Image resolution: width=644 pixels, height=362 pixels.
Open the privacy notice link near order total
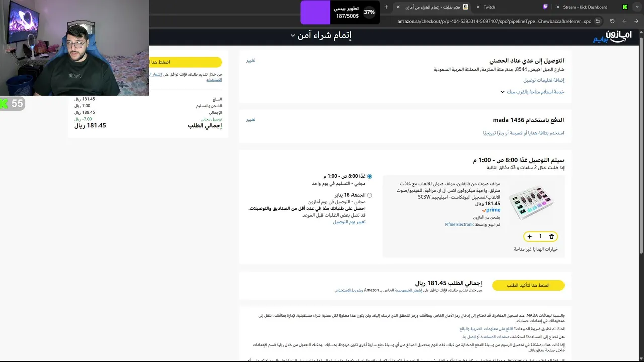[x=408, y=290]
